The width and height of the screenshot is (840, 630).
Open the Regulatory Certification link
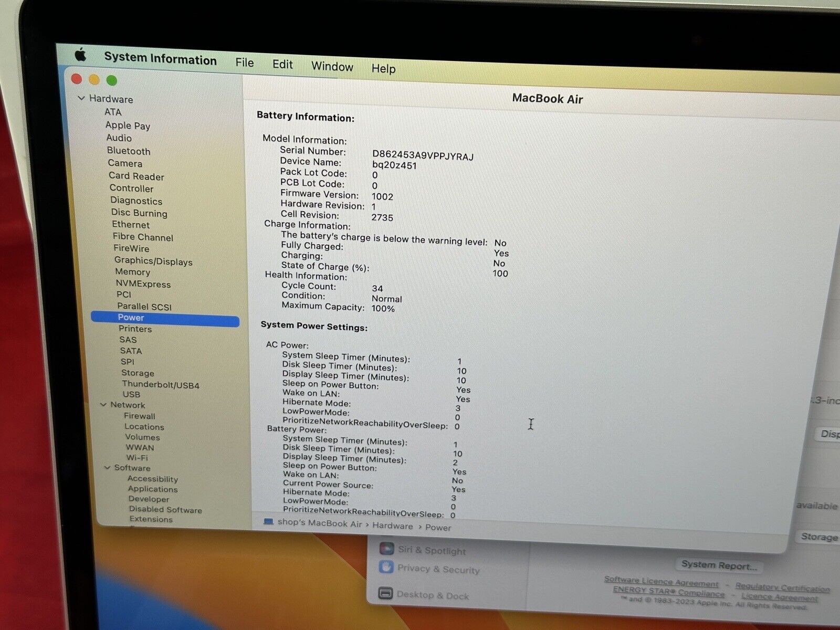click(x=782, y=587)
